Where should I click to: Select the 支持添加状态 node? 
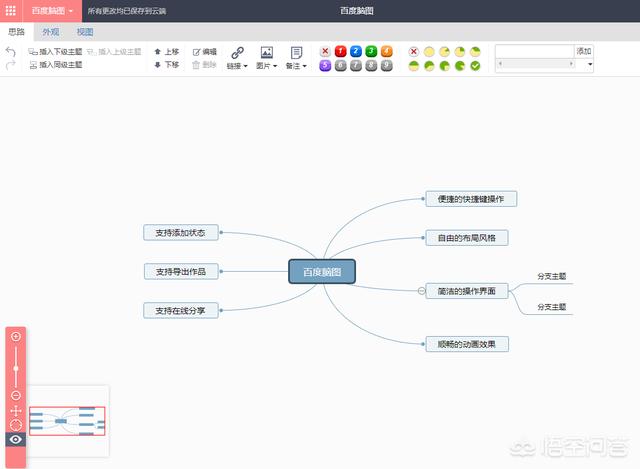tap(180, 233)
